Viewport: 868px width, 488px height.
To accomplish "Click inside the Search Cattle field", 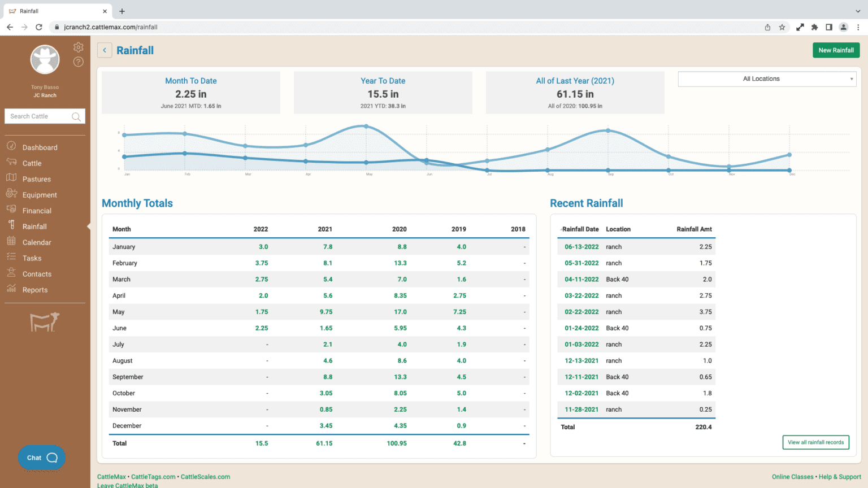I will click(40, 116).
